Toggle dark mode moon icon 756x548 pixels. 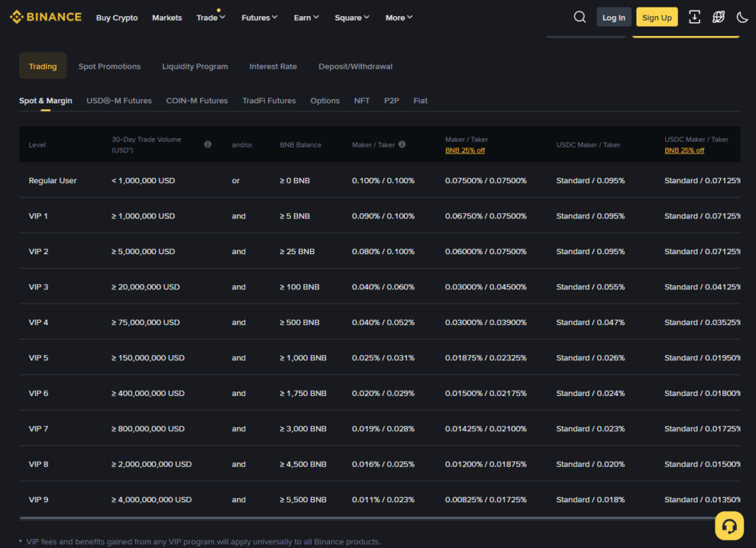pyautogui.click(x=742, y=18)
